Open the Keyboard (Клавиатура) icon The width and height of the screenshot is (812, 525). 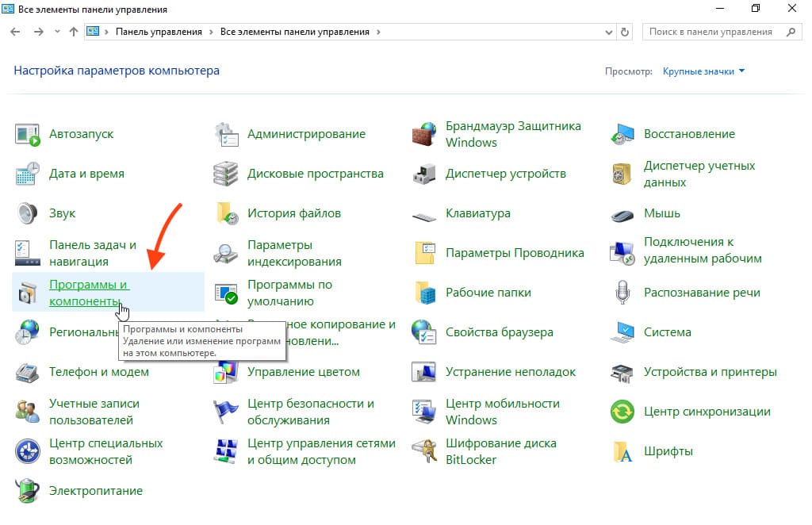(x=424, y=213)
